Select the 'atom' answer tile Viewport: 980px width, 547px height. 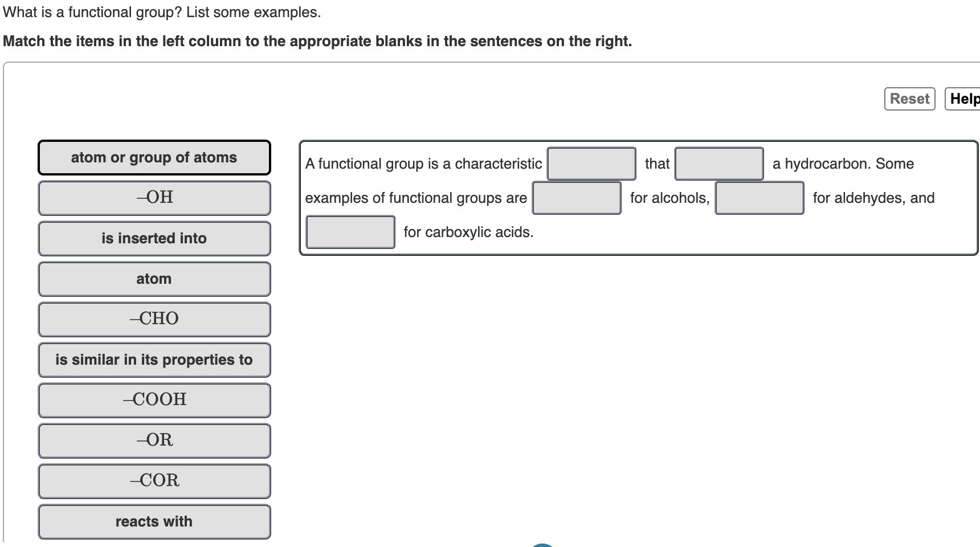[x=154, y=279]
